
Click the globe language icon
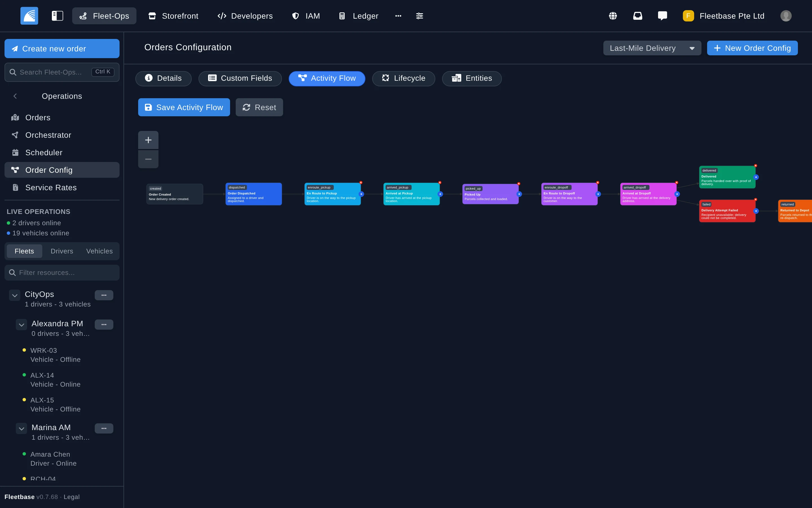(613, 16)
